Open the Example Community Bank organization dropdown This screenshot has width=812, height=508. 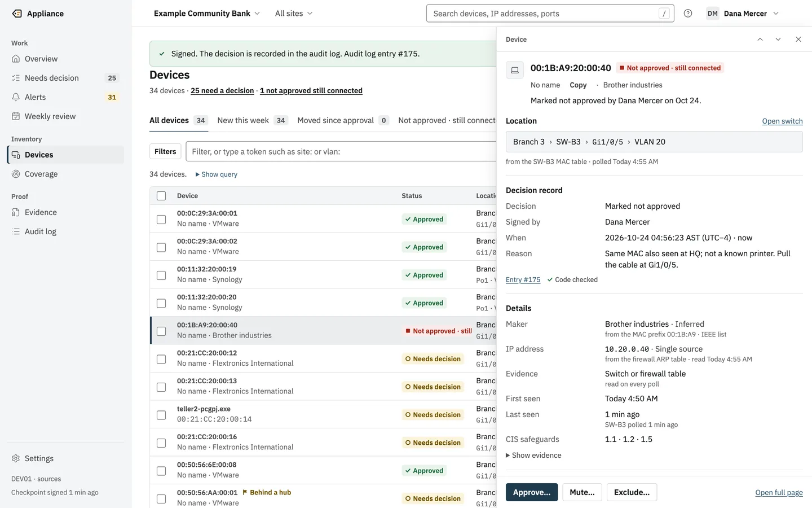[x=207, y=14]
